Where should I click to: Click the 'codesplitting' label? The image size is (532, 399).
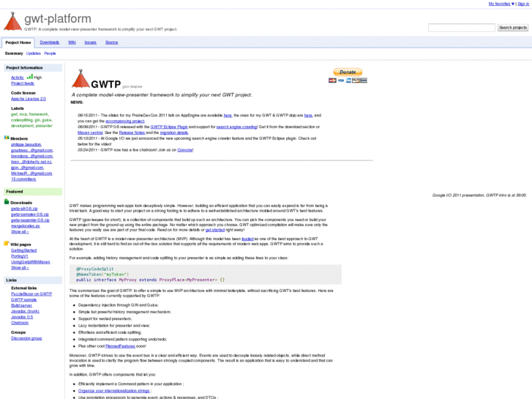[22, 120]
